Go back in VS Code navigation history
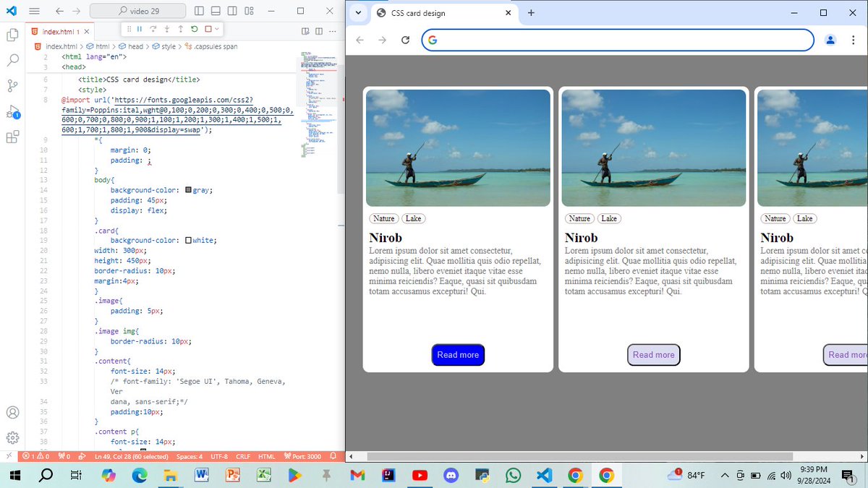The width and height of the screenshot is (868, 488). point(59,11)
